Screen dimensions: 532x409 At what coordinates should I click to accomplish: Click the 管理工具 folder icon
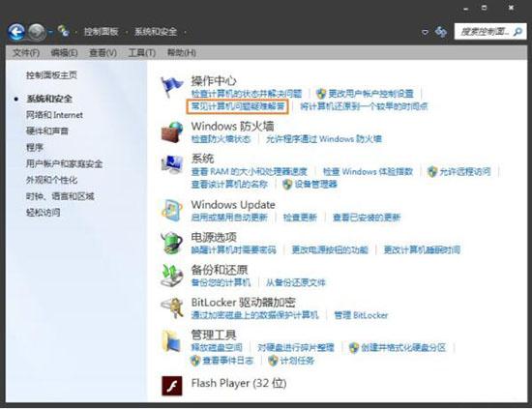click(171, 340)
